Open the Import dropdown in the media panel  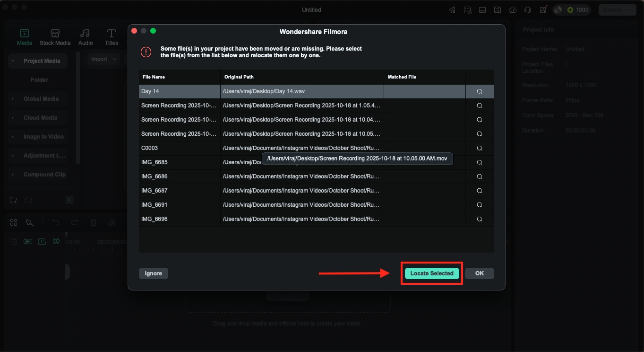[104, 59]
